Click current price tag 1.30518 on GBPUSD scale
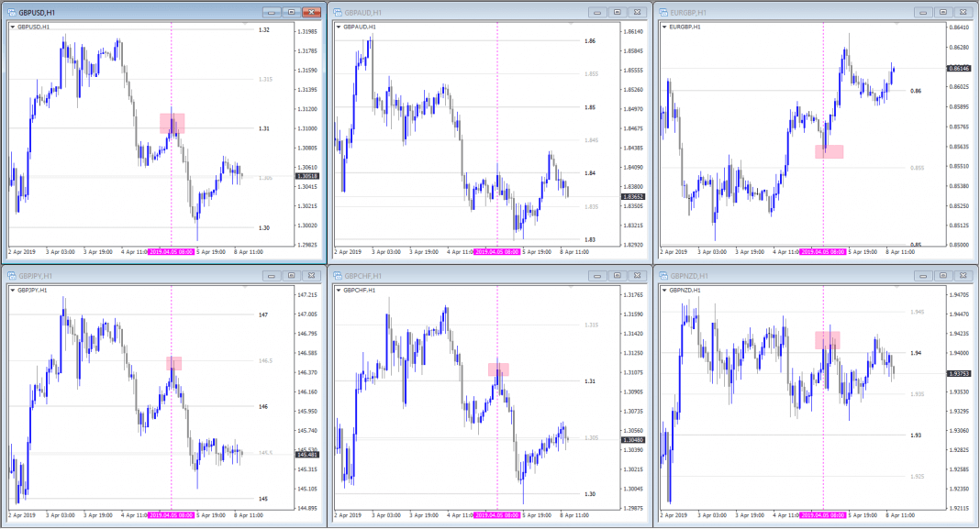 click(x=308, y=175)
